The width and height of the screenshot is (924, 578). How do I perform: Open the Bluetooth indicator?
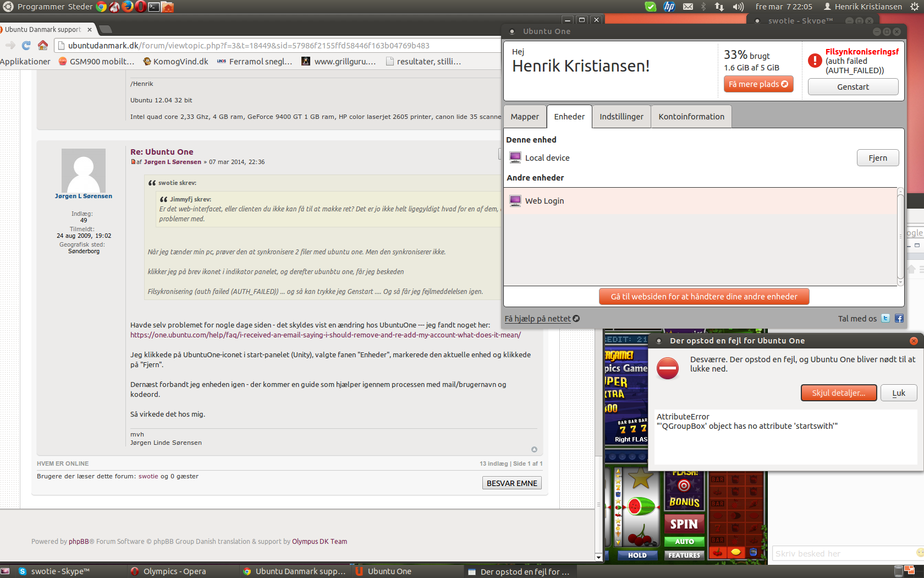[x=703, y=7]
